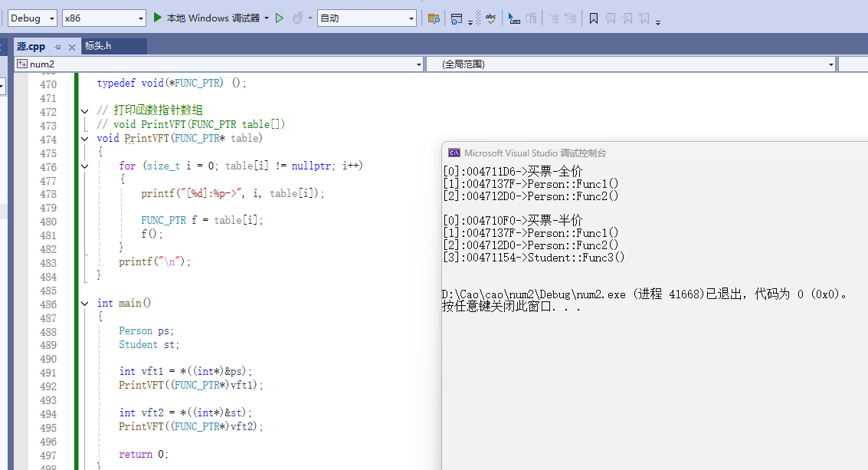
Task: Click the comment out lines icon
Action: (x=554, y=19)
